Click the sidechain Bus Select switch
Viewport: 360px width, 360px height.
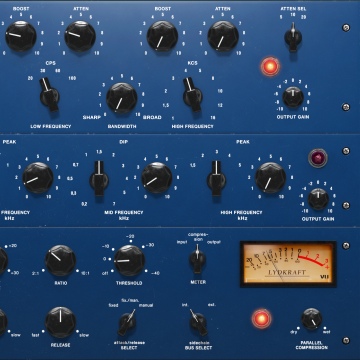[198, 322]
